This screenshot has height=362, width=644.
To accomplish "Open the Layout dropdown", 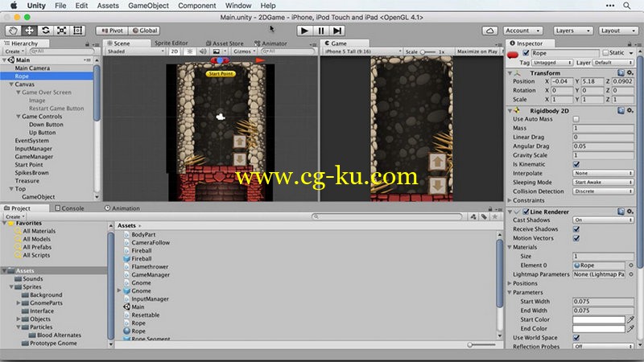I will pyautogui.click(x=617, y=31).
